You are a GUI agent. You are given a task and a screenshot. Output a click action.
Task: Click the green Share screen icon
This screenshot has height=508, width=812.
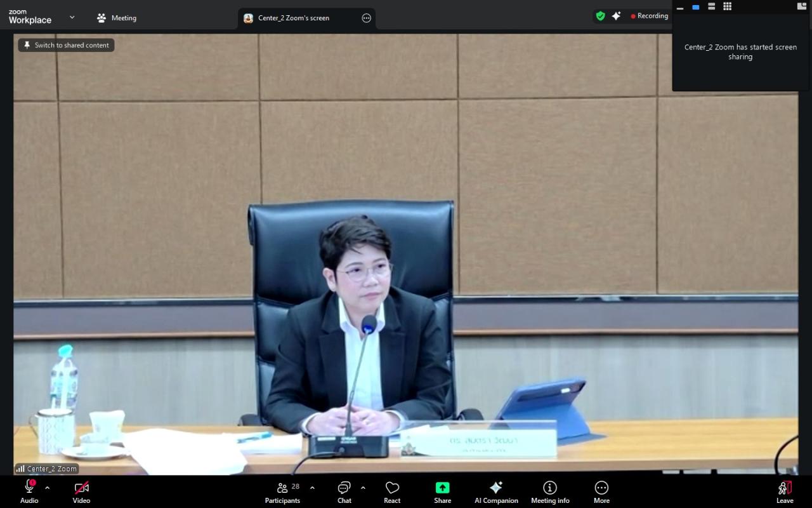click(x=442, y=488)
